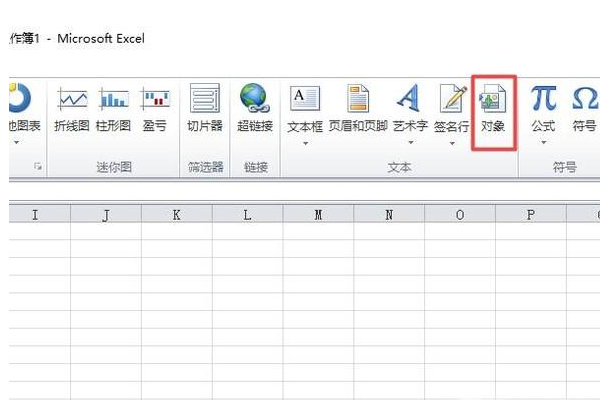Screen dimensions: 600x400
Task: Open Header and Footer (页眉和页脚)
Action: 358,108
